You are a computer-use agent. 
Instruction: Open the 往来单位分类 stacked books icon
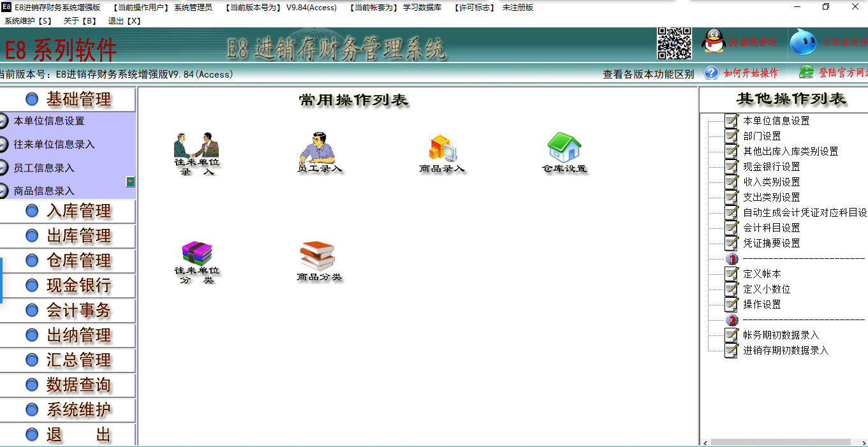tap(196, 262)
